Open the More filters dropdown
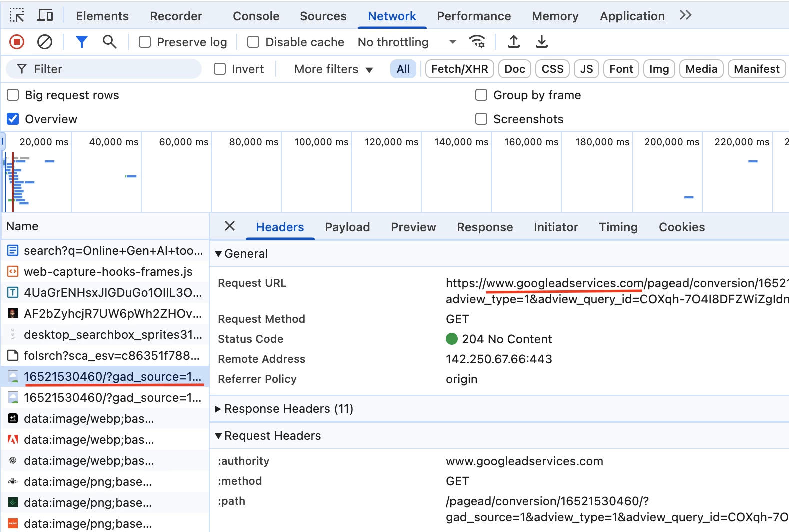This screenshot has width=789, height=532. point(334,69)
